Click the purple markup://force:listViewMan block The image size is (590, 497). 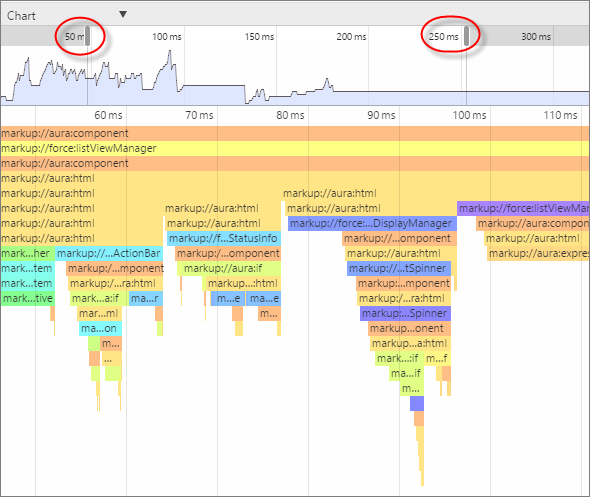click(523, 208)
